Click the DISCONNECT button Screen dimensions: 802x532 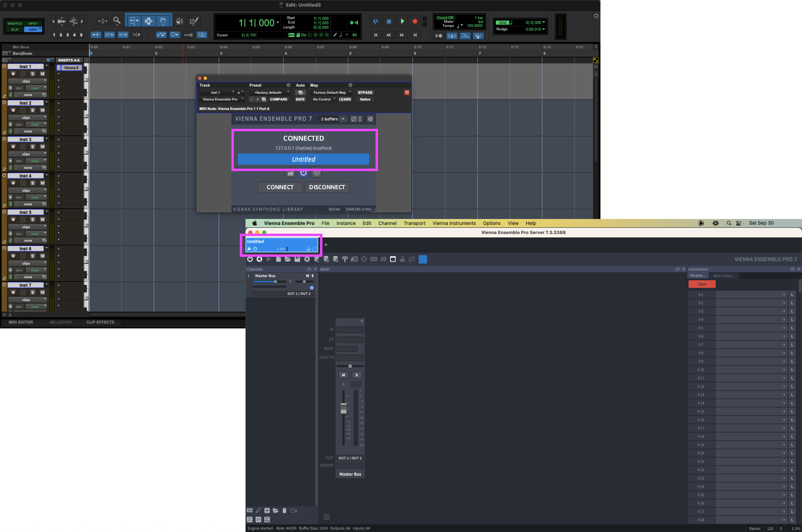(x=327, y=187)
